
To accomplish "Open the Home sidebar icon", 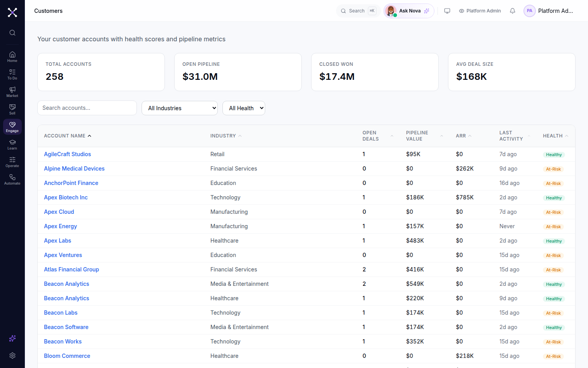I will 12,57.
